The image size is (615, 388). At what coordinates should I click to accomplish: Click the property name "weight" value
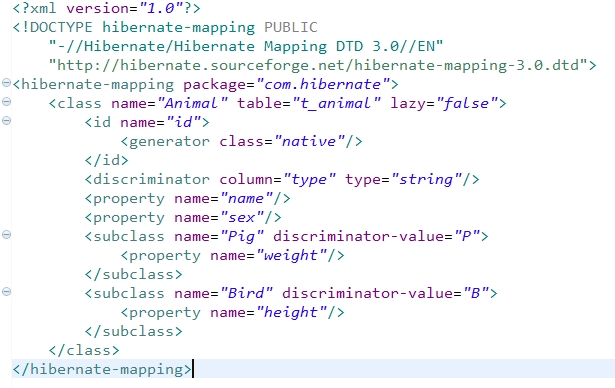tap(291, 255)
